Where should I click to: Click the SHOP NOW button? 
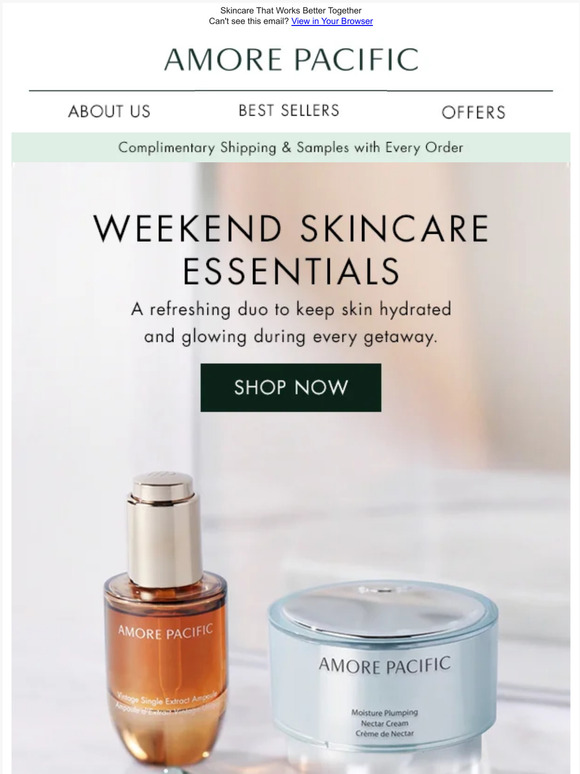tap(291, 387)
